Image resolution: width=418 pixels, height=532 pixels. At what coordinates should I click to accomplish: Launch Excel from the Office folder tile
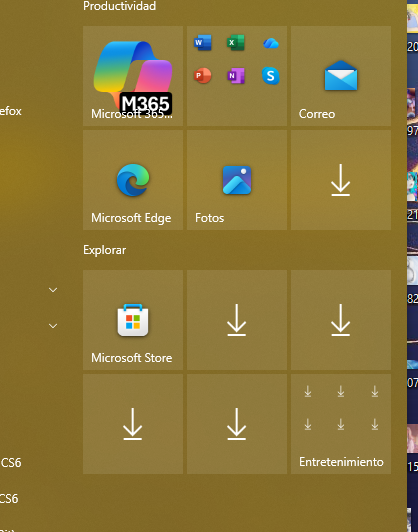pyautogui.click(x=236, y=43)
